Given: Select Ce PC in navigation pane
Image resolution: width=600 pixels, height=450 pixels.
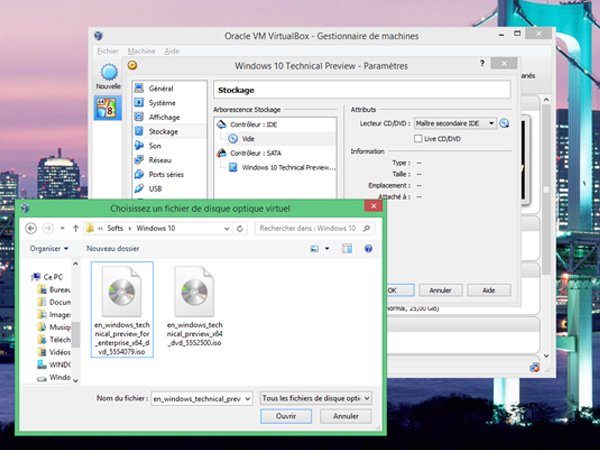Looking at the screenshot, I should coord(47,277).
